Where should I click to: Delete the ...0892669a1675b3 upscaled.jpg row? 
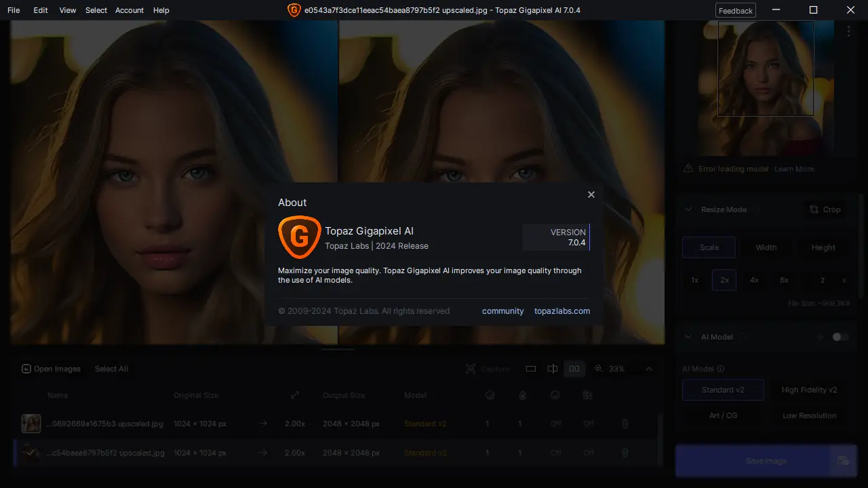(625, 424)
